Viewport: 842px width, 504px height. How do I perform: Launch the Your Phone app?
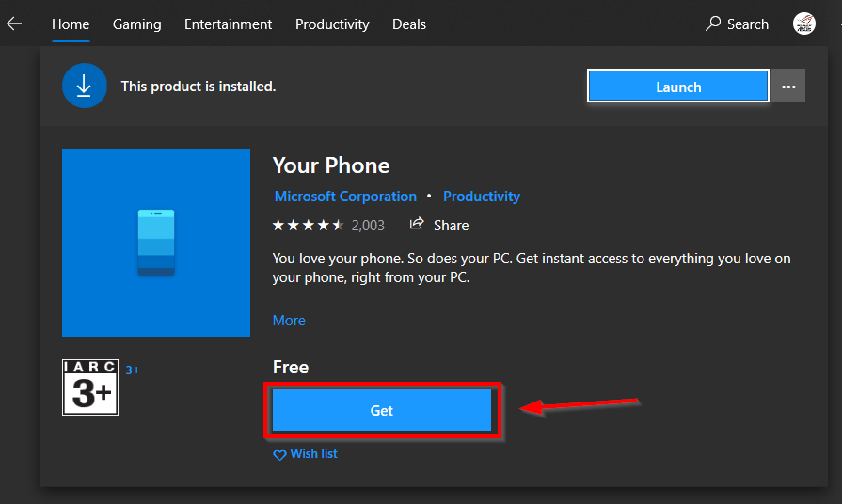click(x=678, y=87)
